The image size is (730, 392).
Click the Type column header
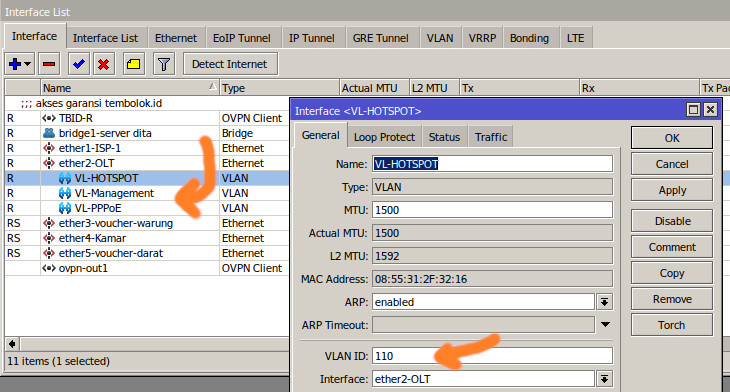coord(279,88)
